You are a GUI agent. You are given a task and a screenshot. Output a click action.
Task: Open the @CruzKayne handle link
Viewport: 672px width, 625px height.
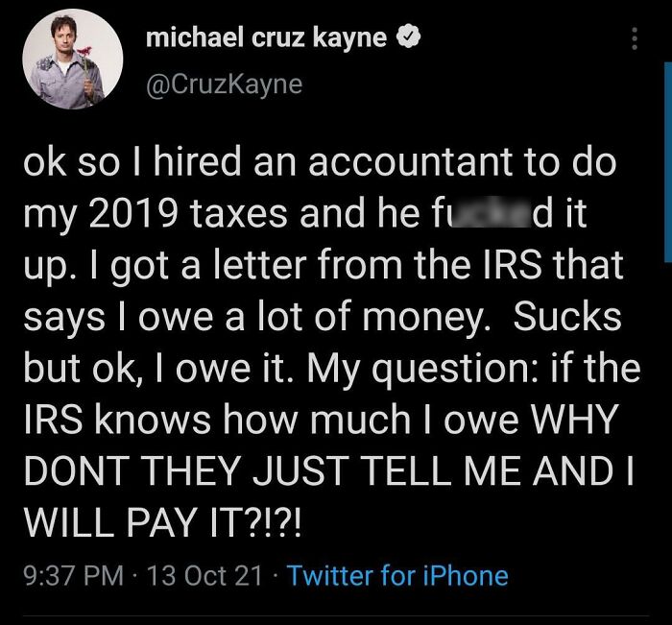223,84
